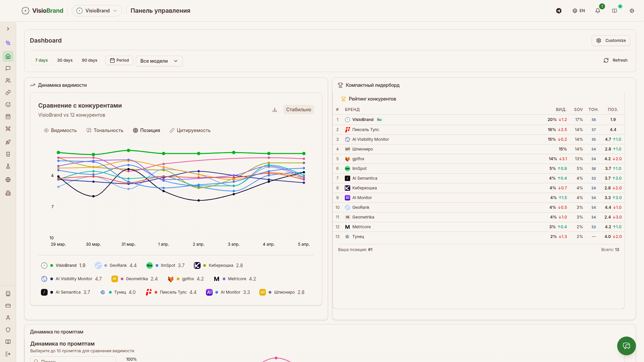The height and width of the screenshot is (362, 644).
Task: Click the home icon in sidebar
Action: [8, 56]
